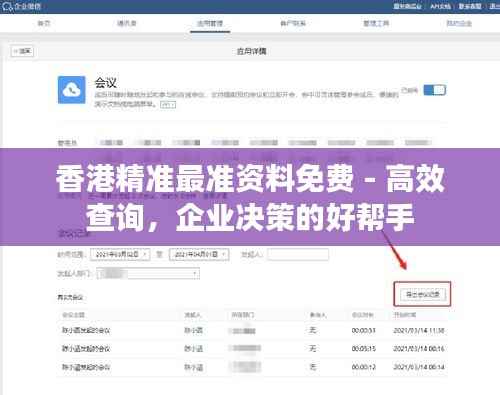Switch to the 通讯录 tab

127,23
